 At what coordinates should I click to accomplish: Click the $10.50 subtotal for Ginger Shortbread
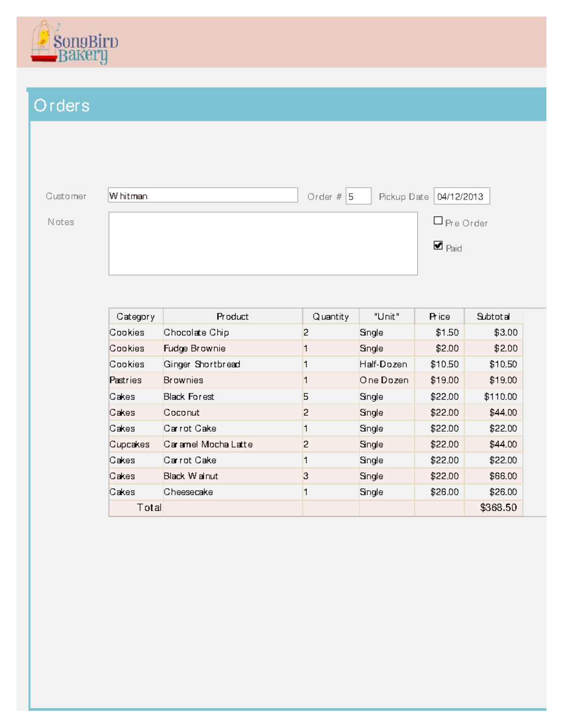(x=493, y=364)
